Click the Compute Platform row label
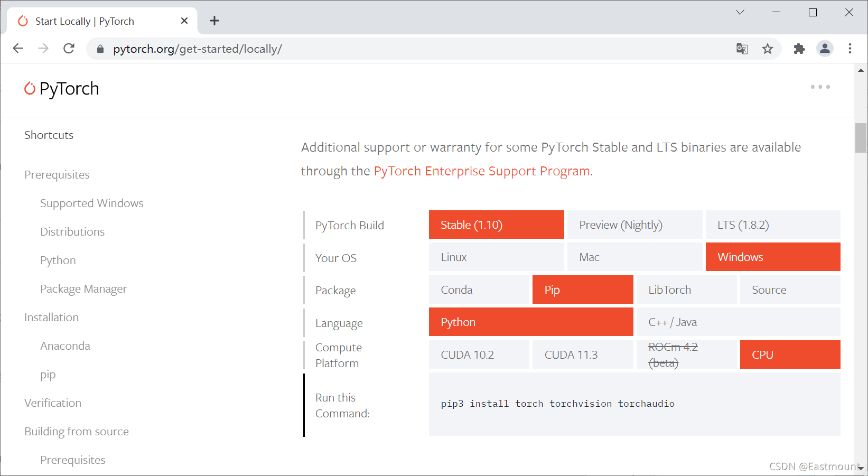868x476 pixels. click(x=339, y=355)
